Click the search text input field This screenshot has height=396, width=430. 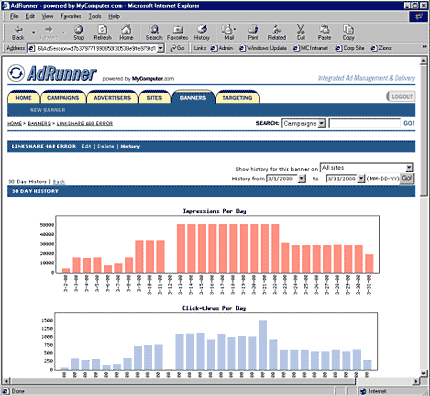(364, 123)
